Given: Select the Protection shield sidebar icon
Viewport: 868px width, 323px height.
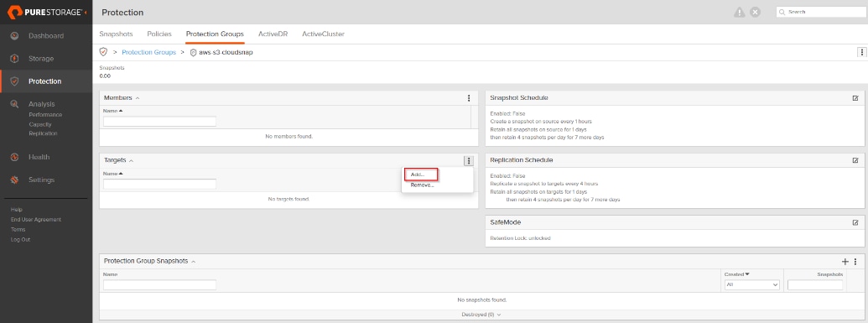Looking at the screenshot, I should tap(15, 81).
